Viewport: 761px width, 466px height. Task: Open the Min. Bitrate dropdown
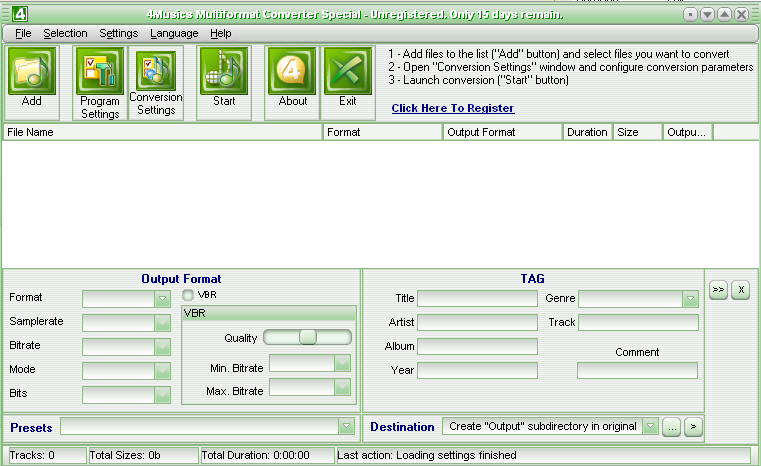coord(342,363)
